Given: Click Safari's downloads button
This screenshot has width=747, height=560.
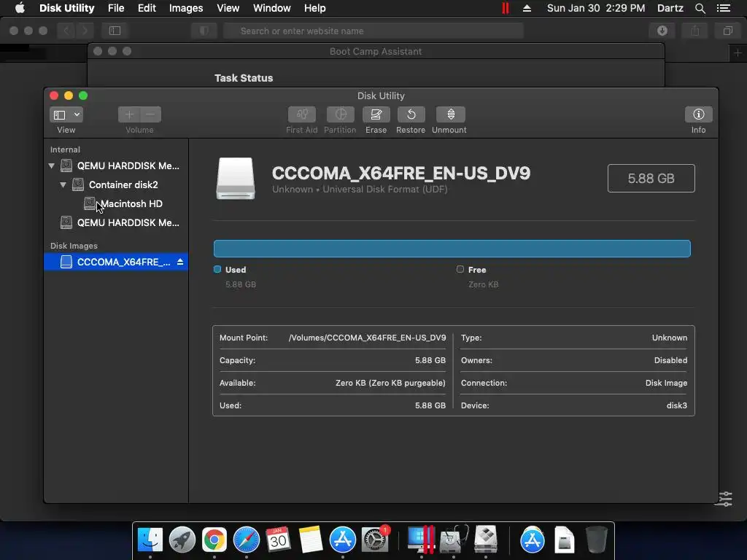Looking at the screenshot, I should coord(662,31).
